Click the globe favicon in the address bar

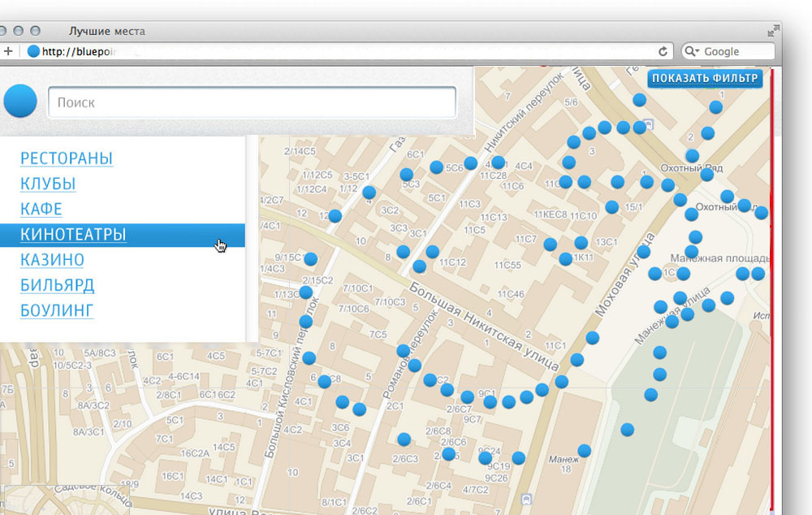(33, 51)
